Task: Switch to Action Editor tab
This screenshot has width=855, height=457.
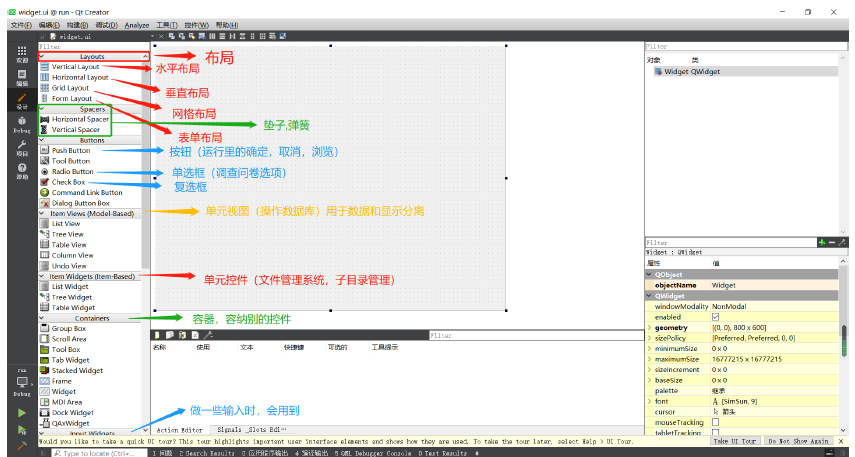Action: click(x=179, y=430)
